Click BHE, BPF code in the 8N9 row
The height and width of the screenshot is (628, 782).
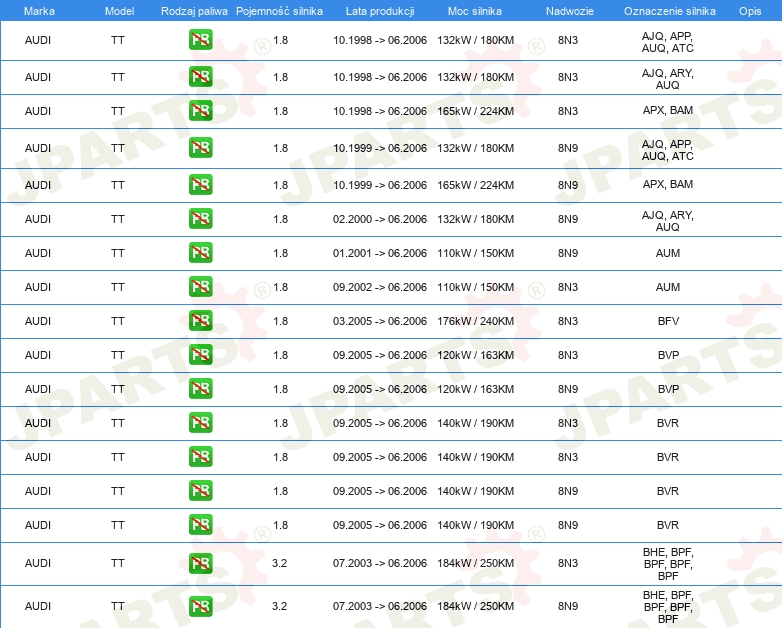coord(668,607)
